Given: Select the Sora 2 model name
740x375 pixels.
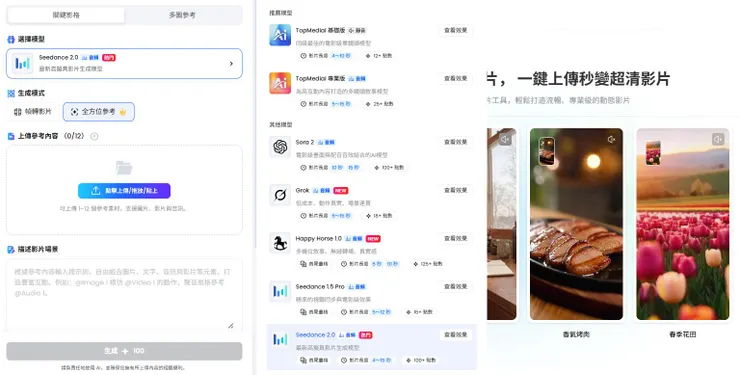Looking at the screenshot, I should coord(304,142).
